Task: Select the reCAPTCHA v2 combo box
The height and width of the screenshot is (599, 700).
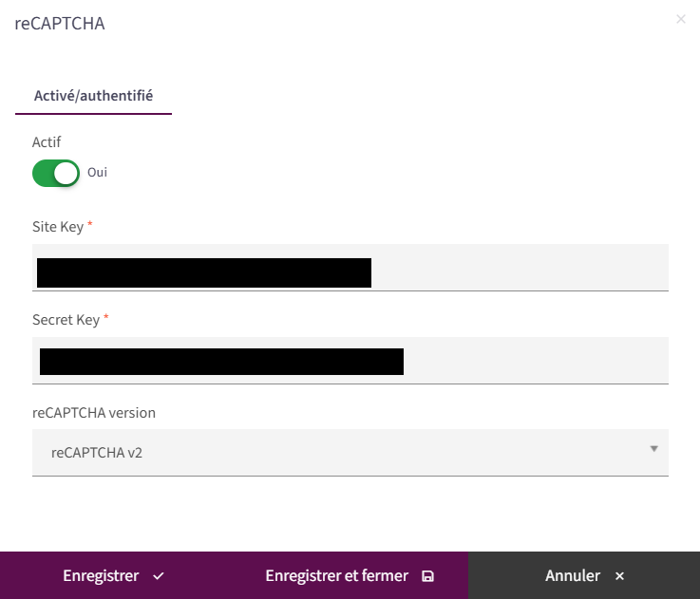Action: coord(350,453)
